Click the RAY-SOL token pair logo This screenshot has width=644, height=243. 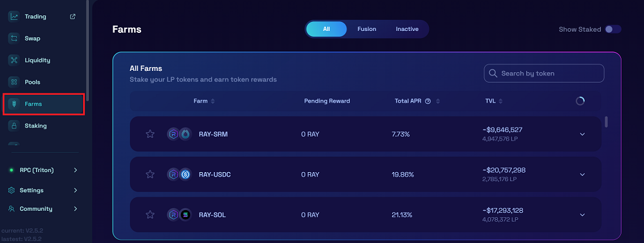point(180,215)
